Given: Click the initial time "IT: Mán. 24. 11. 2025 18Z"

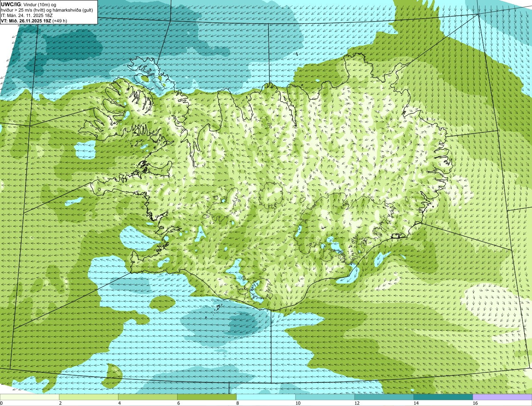Looking at the screenshot, I should 27,15.
